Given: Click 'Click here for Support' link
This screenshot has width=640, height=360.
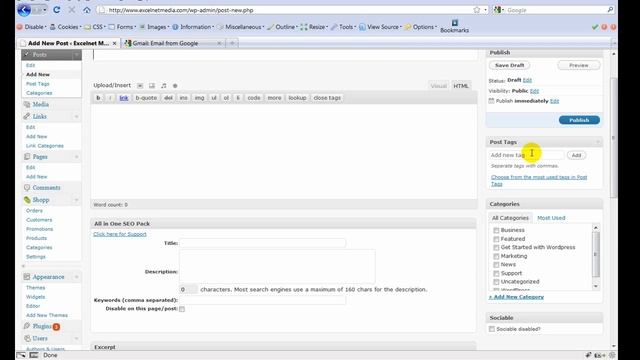Looking at the screenshot, I should click(x=120, y=234).
